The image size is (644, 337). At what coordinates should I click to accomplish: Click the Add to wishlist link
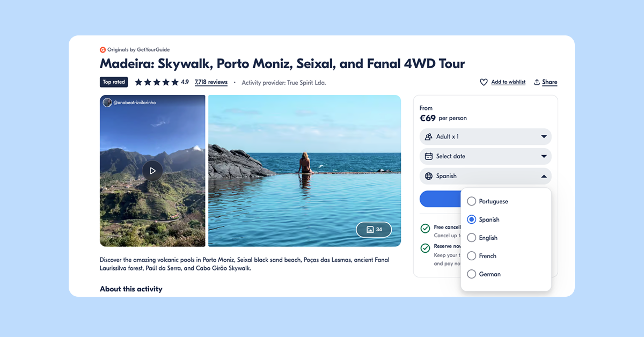508,82
